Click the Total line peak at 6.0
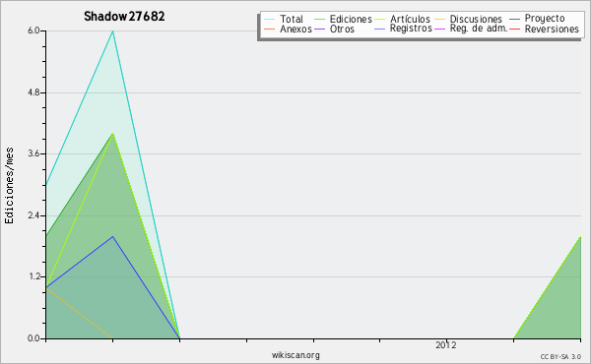Image resolution: width=591 pixels, height=364 pixels. [x=112, y=31]
